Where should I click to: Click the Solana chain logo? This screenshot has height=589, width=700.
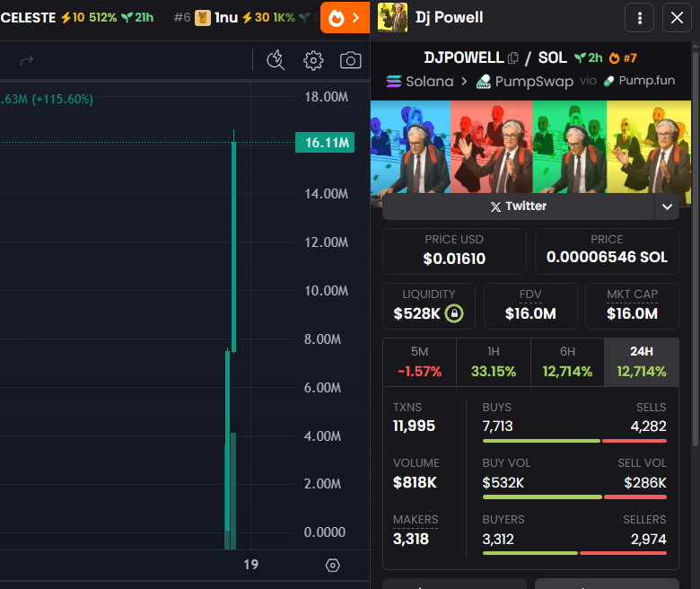click(x=394, y=82)
